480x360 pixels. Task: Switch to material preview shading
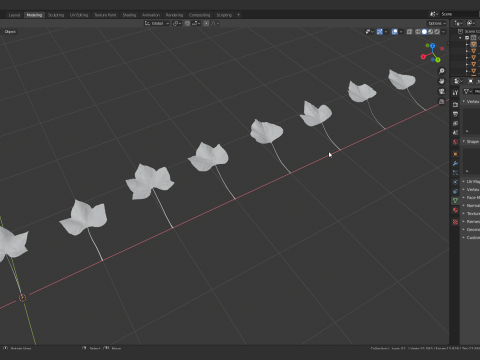click(x=430, y=32)
